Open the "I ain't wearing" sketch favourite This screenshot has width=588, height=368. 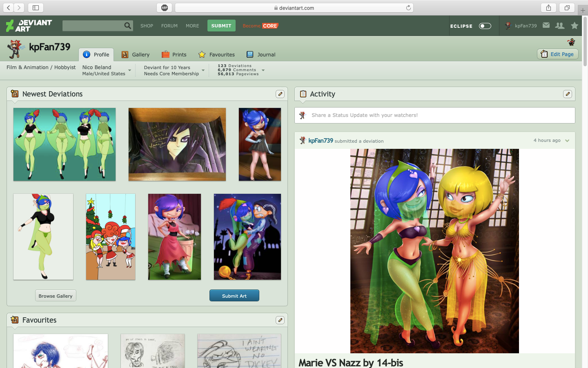tap(239, 351)
